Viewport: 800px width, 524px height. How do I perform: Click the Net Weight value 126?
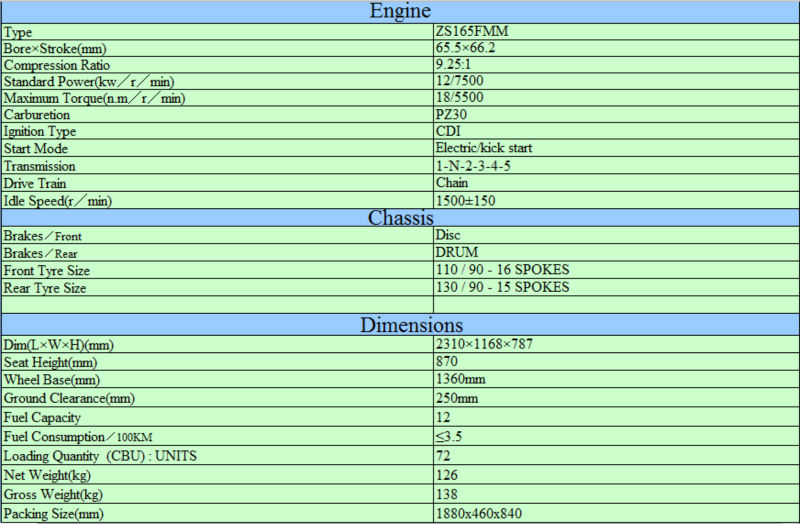(x=446, y=475)
